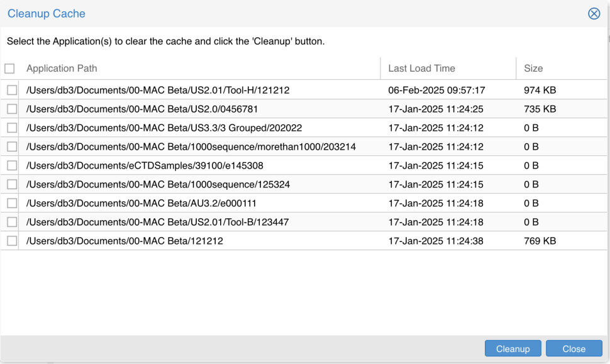Tick checkbox for Tool-B/123447 row

[12, 222]
